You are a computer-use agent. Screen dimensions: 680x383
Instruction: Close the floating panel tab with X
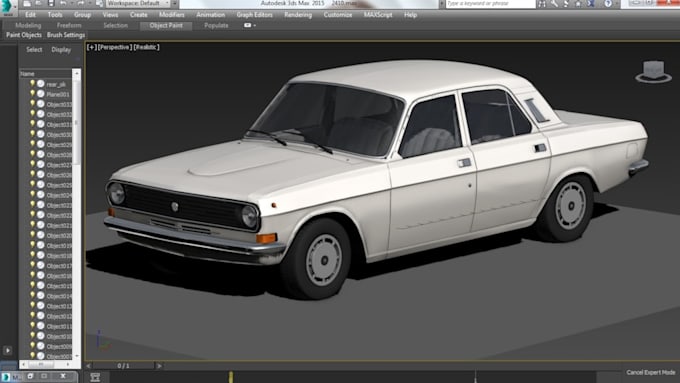(63, 376)
